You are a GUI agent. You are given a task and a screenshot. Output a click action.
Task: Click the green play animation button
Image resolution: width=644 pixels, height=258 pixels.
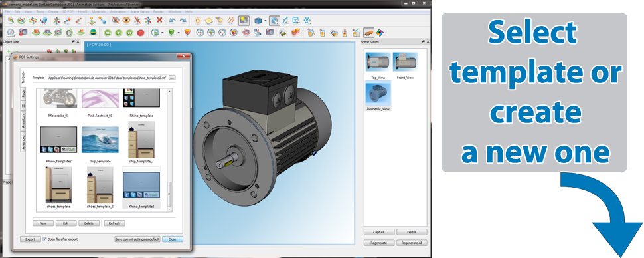tap(118, 32)
